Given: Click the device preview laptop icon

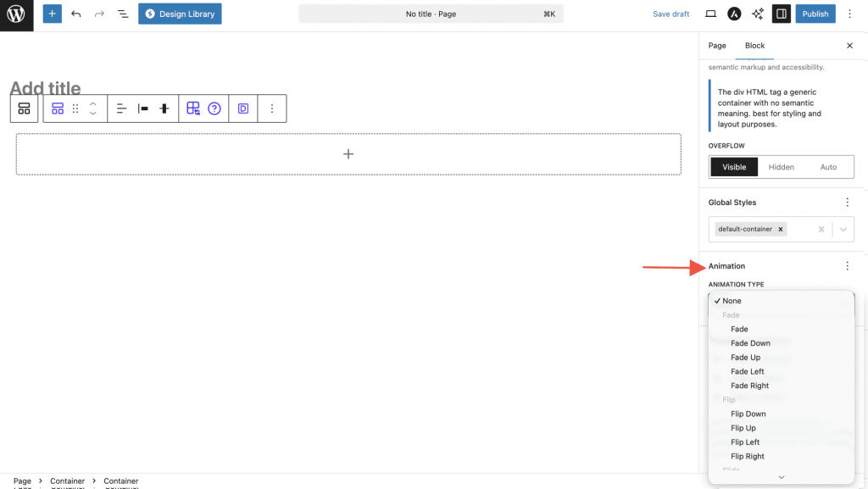Looking at the screenshot, I should click(711, 14).
